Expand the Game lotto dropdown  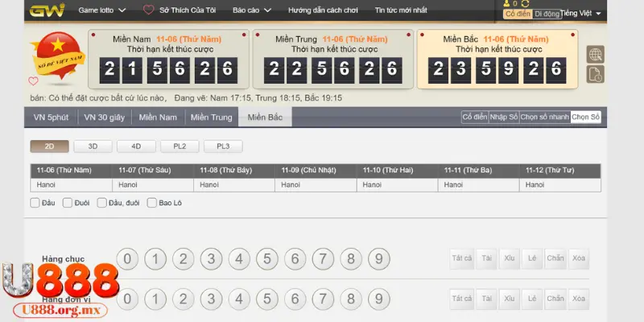click(102, 10)
